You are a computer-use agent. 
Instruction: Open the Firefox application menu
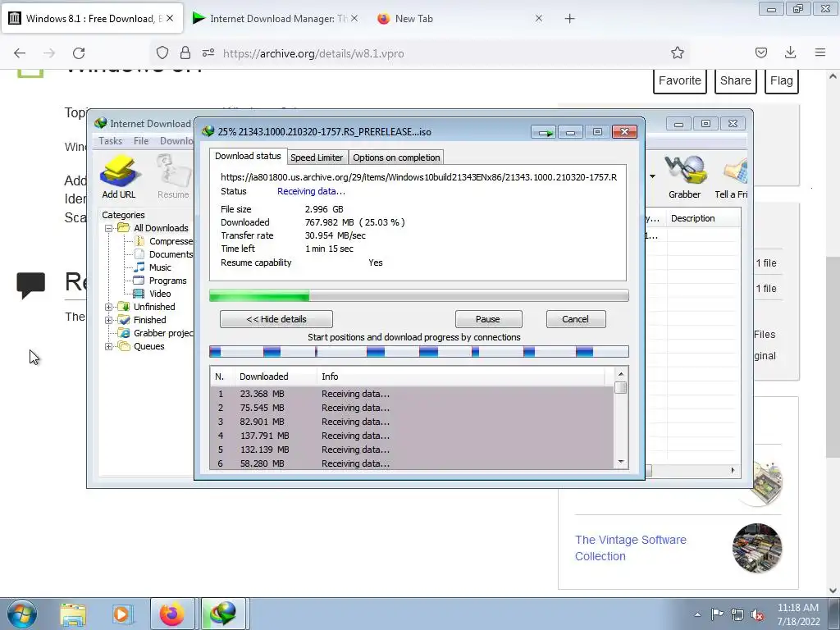pos(820,52)
